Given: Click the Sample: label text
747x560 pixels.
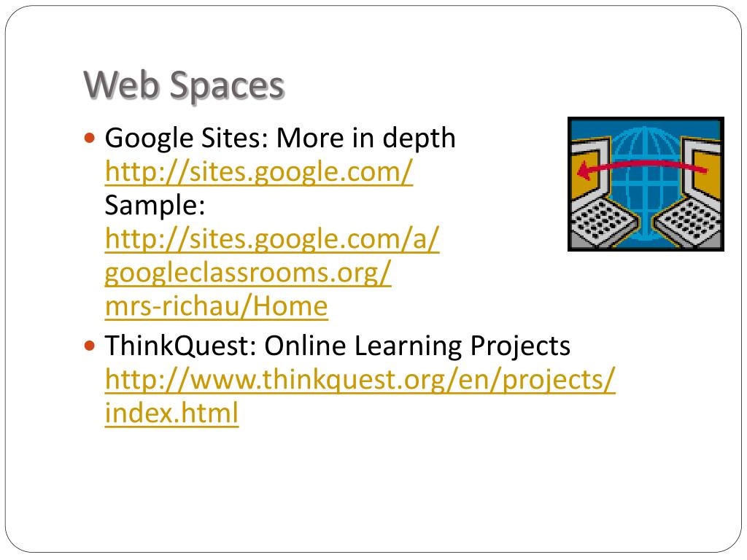Looking at the screenshot, I should click(155, 206).
